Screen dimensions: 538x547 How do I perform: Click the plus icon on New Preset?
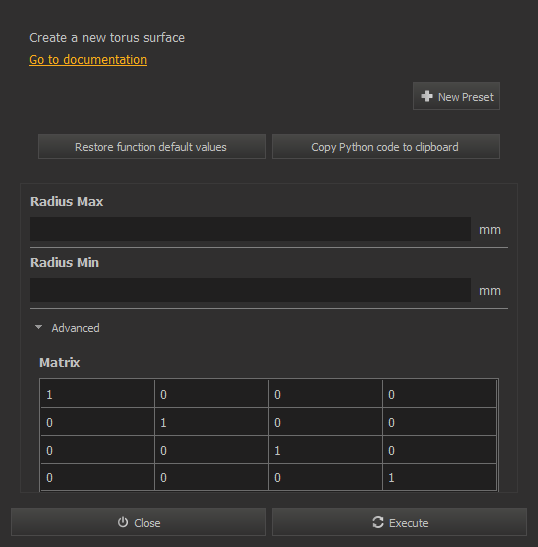427,96
